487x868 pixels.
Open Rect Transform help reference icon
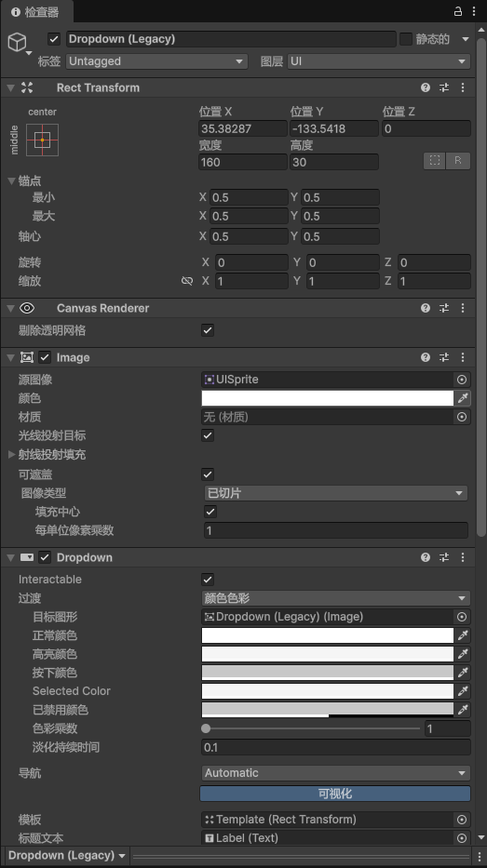coord(425,87)
